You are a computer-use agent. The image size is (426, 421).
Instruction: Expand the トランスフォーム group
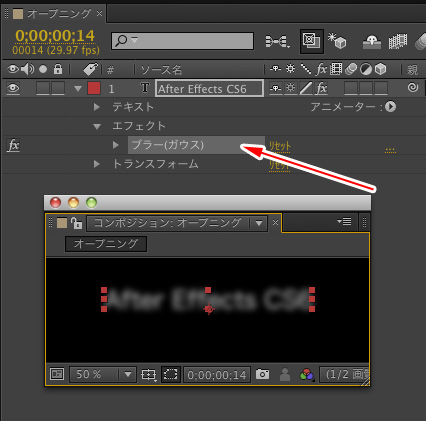coord(97,164)
